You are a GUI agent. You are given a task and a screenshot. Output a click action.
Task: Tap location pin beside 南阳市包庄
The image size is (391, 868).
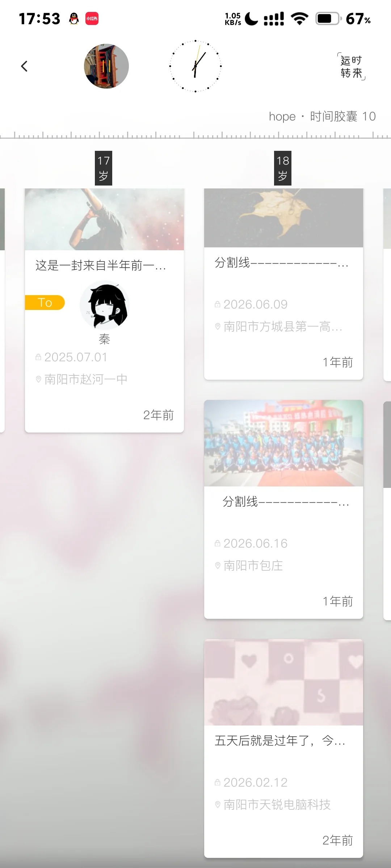pyautogui.click(x=218, y=565)
